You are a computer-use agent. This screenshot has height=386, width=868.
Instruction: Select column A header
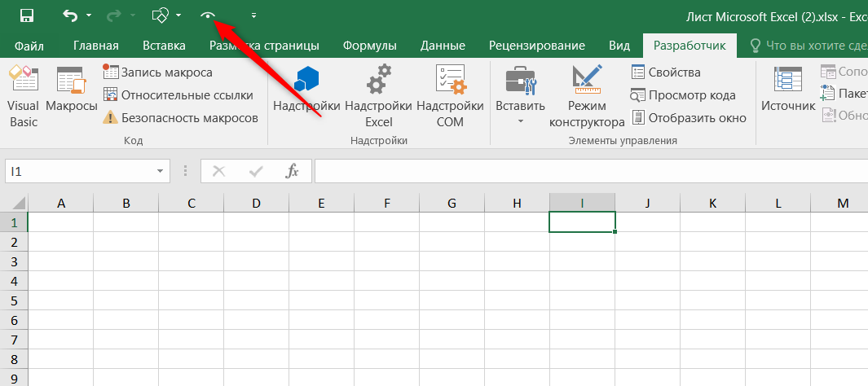[61, 203]
